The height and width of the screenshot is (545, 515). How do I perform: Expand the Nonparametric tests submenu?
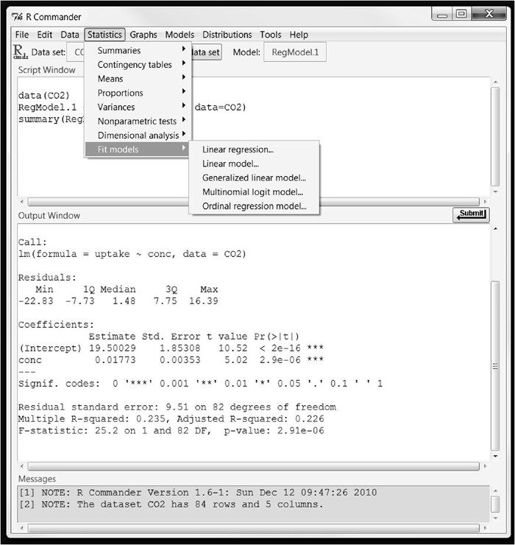pyautogui.click(x=138, y=121)
